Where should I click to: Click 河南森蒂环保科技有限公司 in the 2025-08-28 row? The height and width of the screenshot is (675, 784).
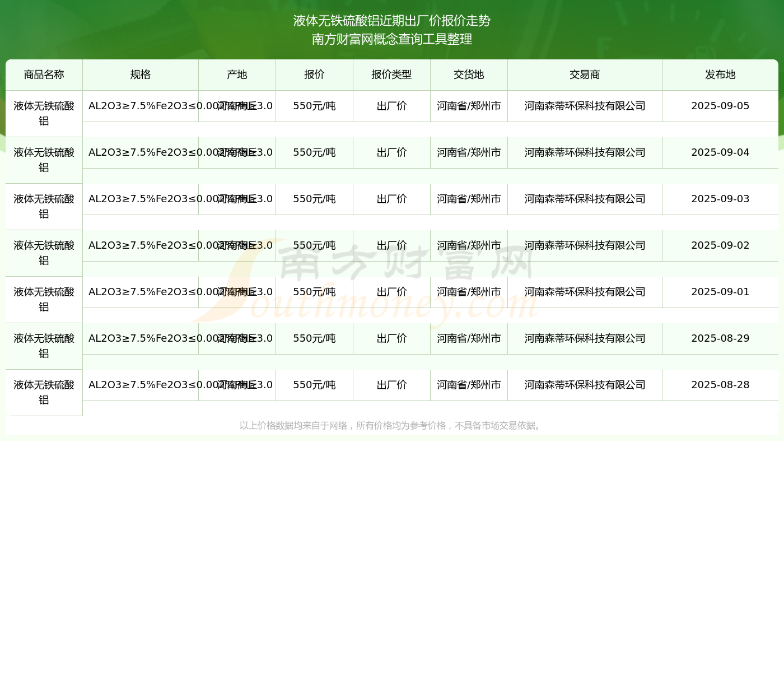tap(585, 385)
